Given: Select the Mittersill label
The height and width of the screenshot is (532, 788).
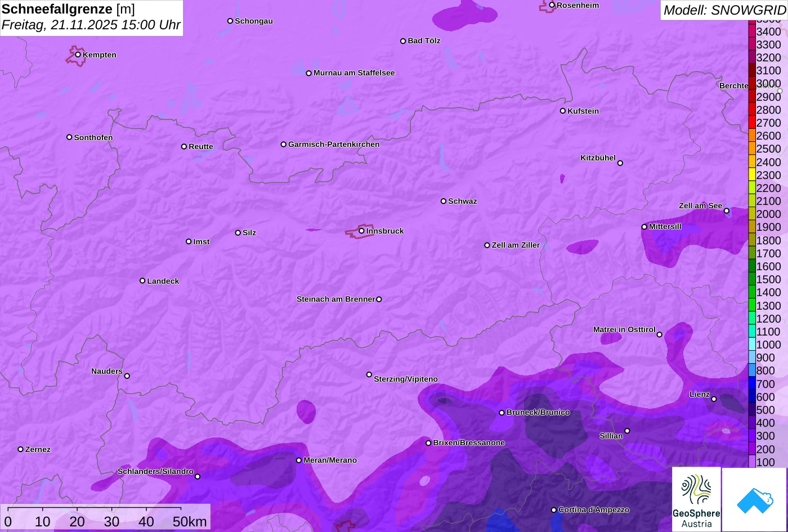Looking at the screenshot, I should coord(665,226).
